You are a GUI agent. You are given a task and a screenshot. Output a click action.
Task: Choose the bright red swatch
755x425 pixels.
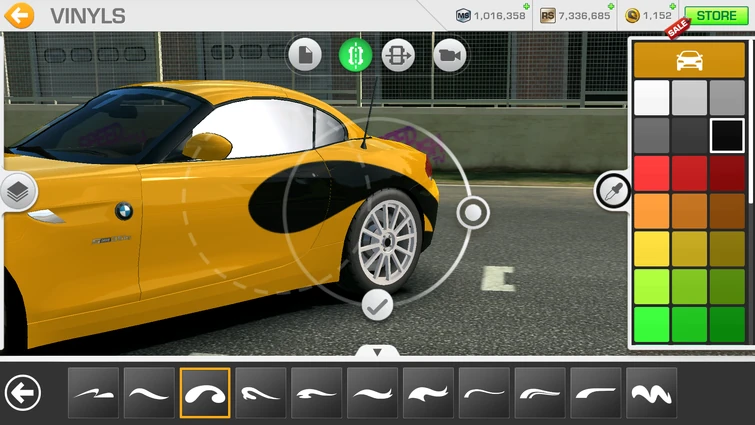(651, 173)
